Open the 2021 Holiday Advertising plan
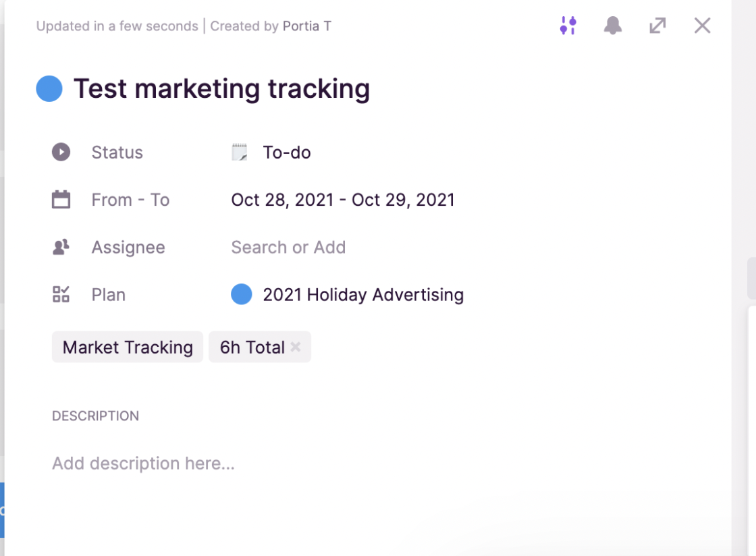 coord(363,294)
